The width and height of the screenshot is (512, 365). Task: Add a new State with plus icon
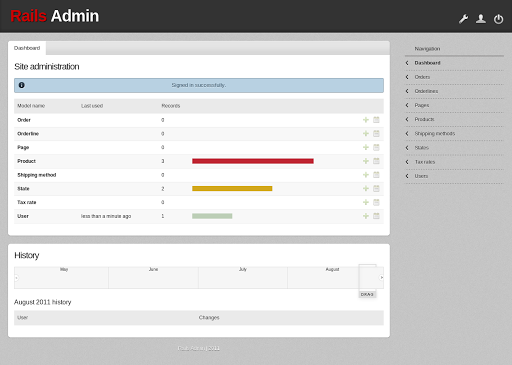(x=366, y=188)
